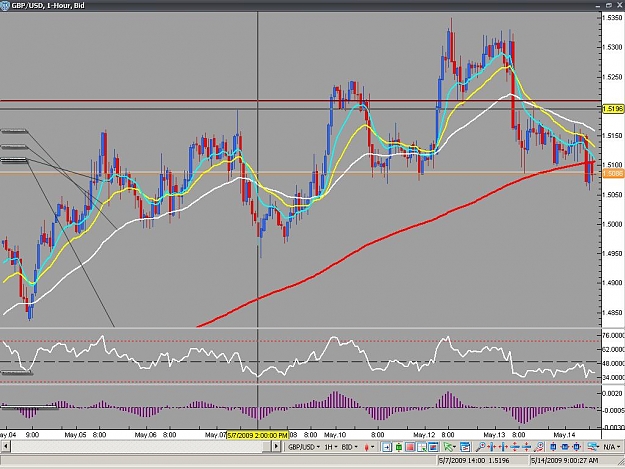The width and height of the screenshot is (625, 469).
Task: Open the green cursor arrow tool dropdown
Action: (450, 447)
